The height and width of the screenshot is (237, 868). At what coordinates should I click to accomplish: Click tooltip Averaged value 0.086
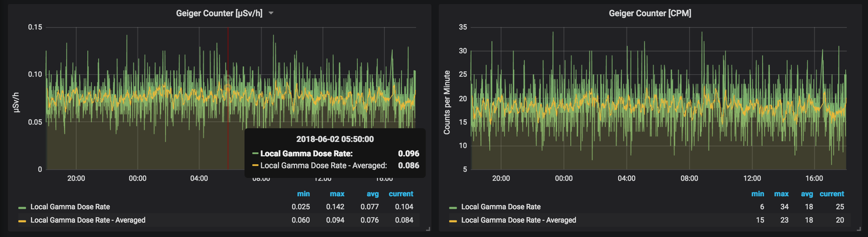(408, 165)
